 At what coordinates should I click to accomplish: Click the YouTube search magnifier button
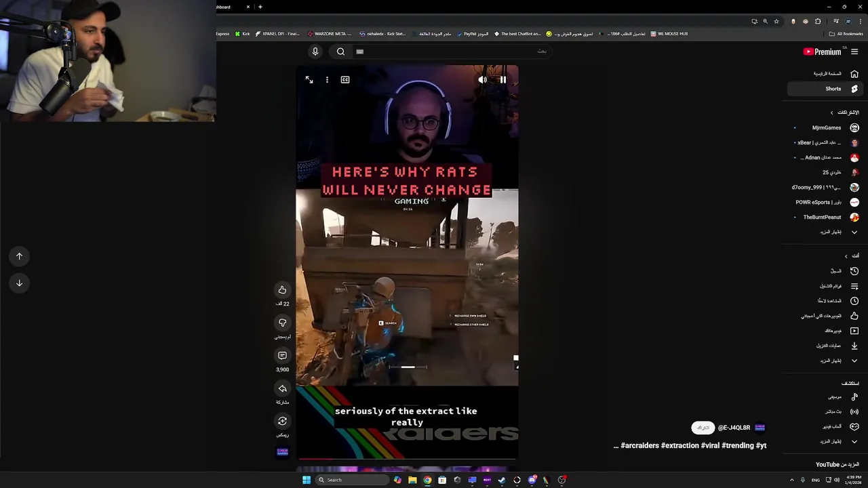[341, 52]
